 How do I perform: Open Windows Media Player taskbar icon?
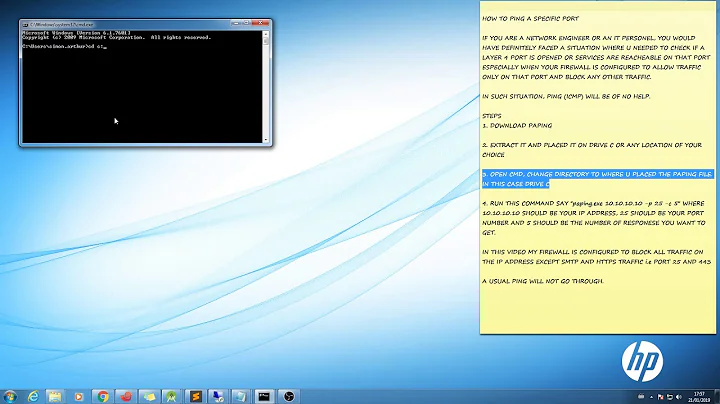tap(79, 396)
